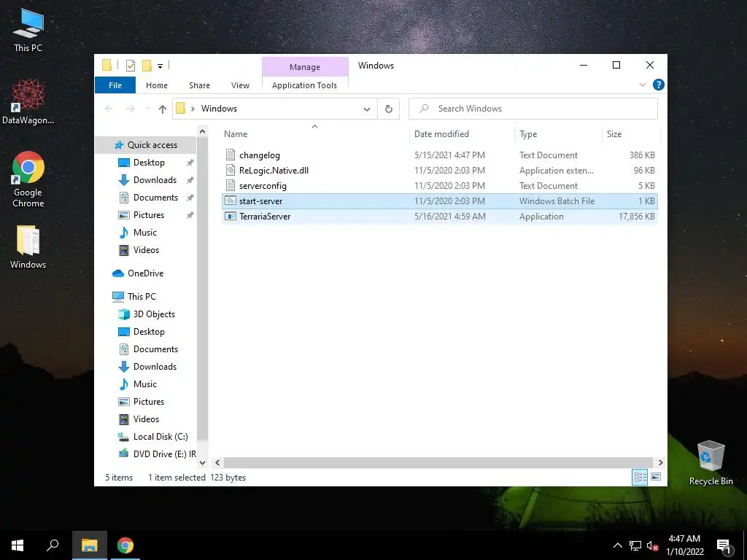
Task: Open Chrome from the taskbar
Action: tap(125, 545)
